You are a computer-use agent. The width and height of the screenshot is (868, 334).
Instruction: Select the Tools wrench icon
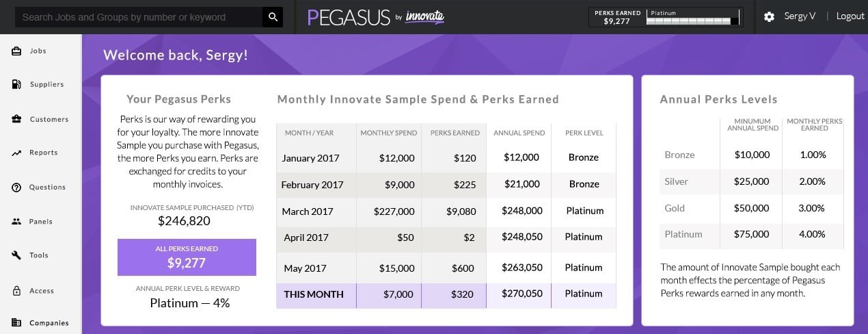[x=16, y=255]
